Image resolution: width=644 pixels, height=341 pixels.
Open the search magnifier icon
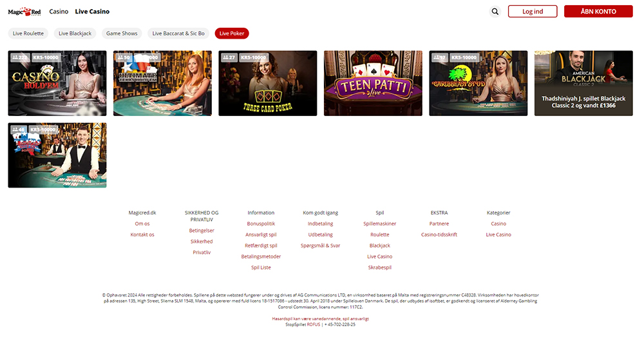pos(495,12)
